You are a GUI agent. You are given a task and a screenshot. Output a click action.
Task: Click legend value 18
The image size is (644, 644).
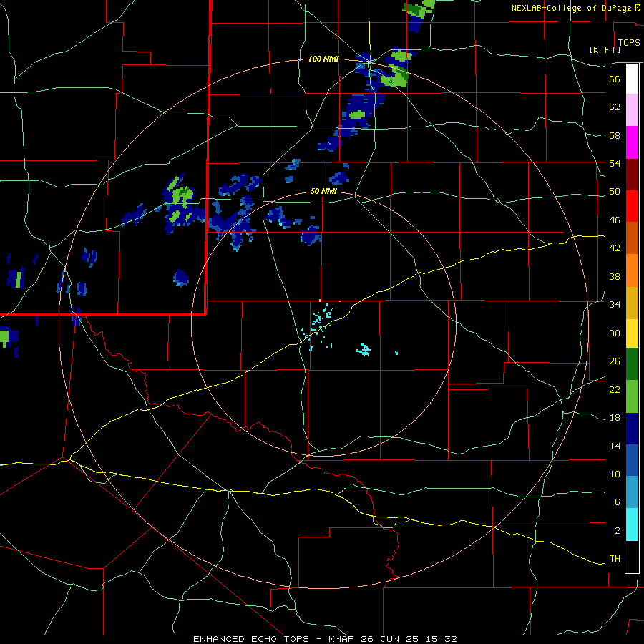pyautogui.click(x=615, y=418)
